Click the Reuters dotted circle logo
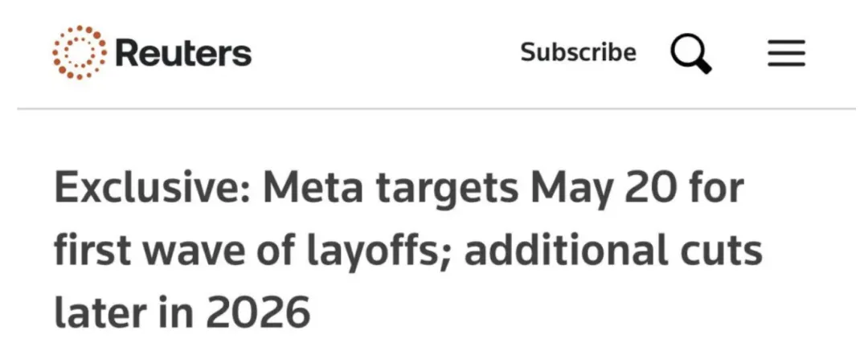The height and width of the screenshot is (359, 868). [79, 53]
